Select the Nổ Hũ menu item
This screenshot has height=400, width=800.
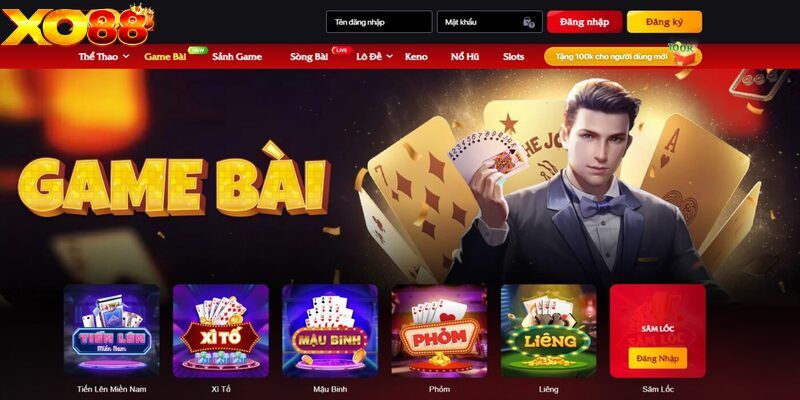point(465,57)
